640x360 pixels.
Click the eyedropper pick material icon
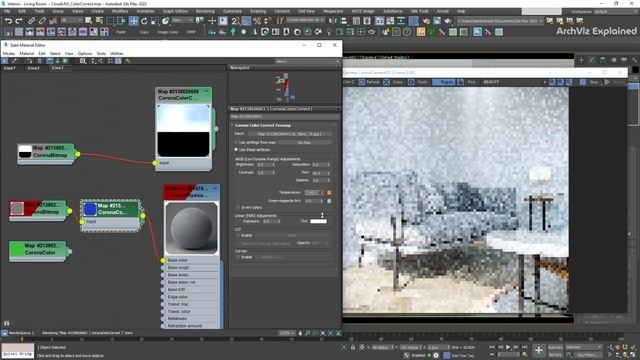[13, 61]
